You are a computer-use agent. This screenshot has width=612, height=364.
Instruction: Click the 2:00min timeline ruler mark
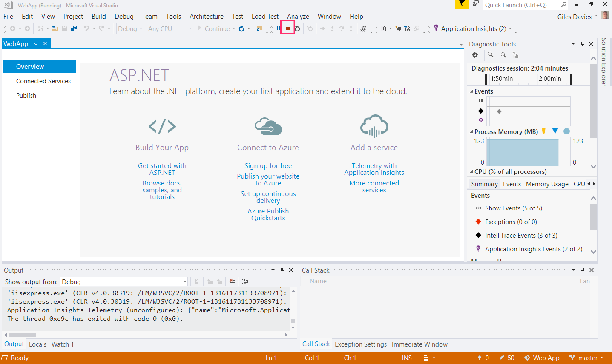pyautogui.click(x=550, y=79)
